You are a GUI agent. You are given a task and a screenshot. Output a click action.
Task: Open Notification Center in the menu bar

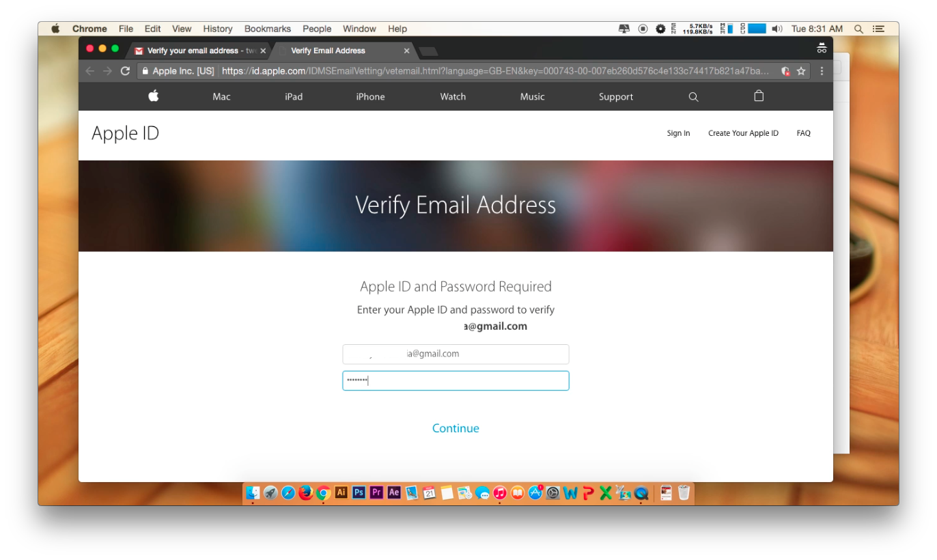tap(878, 29)
